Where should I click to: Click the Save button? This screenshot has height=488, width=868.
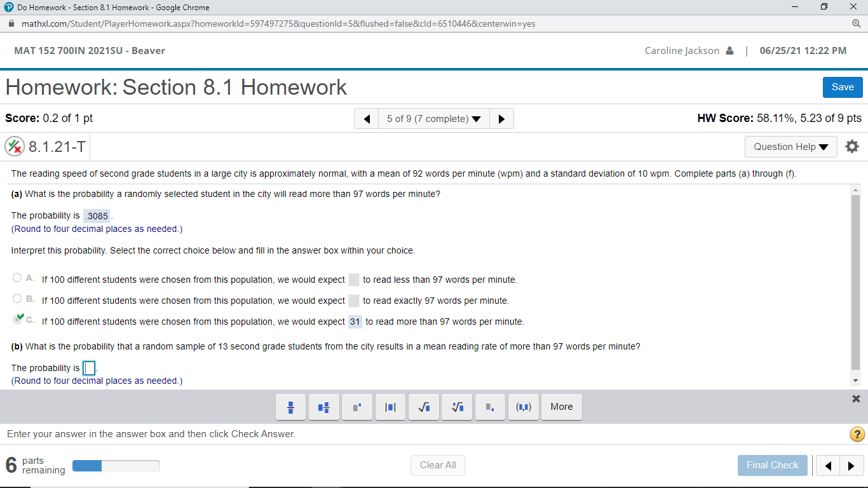(843, 87)
